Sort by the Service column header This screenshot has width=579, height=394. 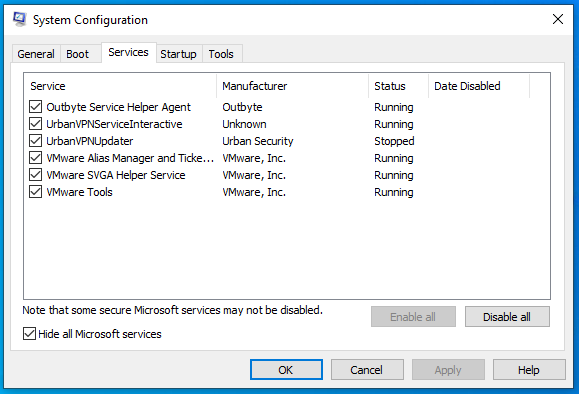tap(120, 86)
